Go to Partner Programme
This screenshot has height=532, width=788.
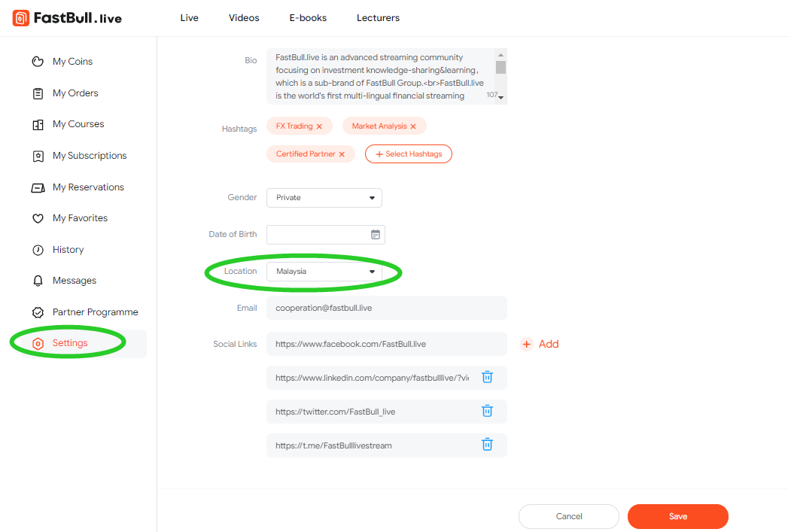click(x=96, y=312)
